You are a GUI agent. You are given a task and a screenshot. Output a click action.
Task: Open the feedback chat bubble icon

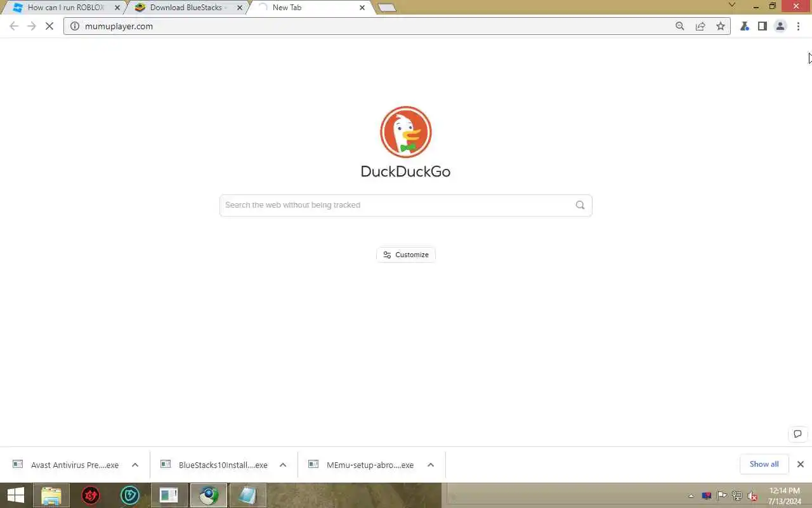797,434
